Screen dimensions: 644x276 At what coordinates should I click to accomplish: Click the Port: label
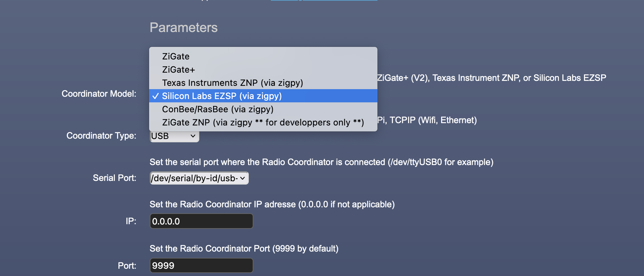127,266
